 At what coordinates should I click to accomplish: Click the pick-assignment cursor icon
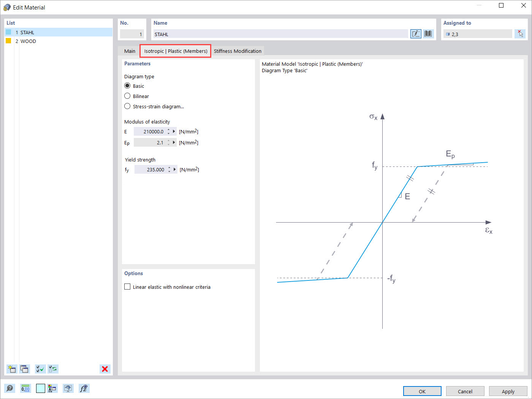(x=520, y=34)
